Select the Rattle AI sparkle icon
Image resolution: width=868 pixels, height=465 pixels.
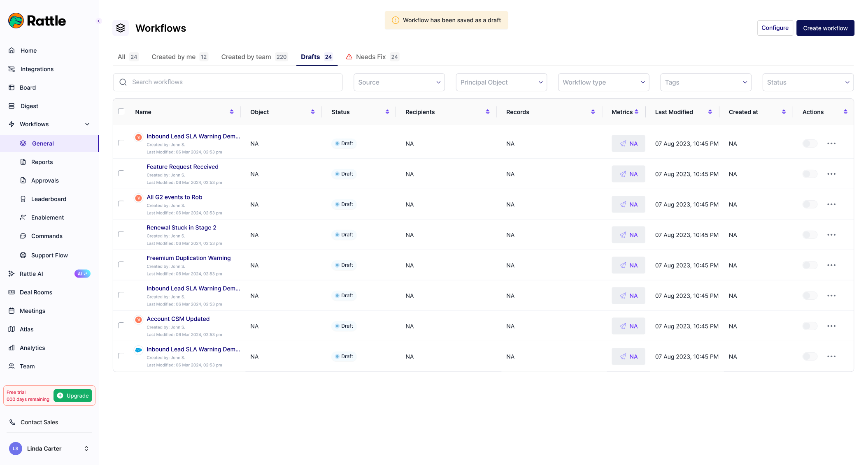click(12, 273)
